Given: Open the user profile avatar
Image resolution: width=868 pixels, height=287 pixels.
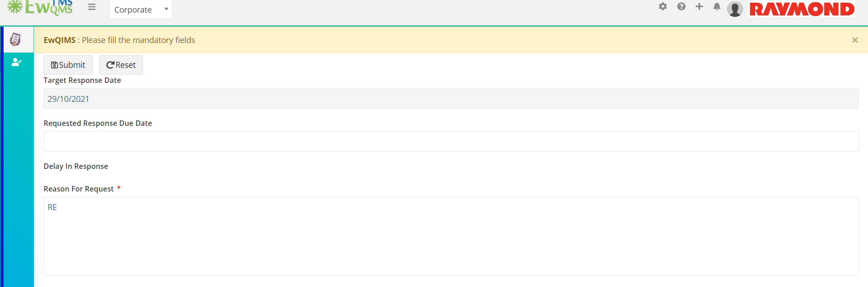Looking at the screenshot, I should pyautogui.click(x=735, y=9).
